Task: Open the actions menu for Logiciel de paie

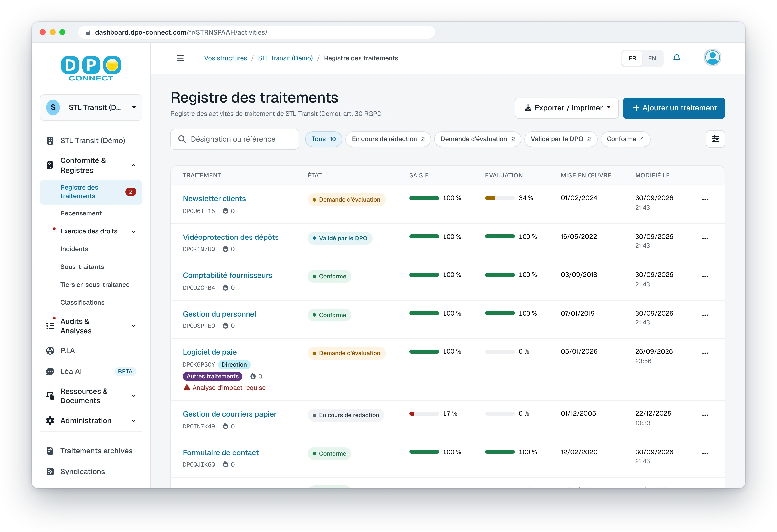Action: point(705,353)
